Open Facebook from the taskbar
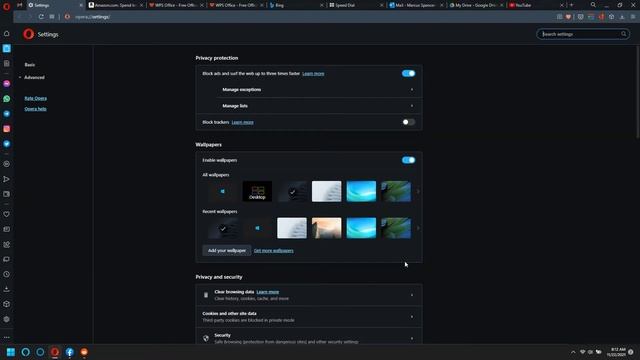The width and height of the screenshot is (640, 360). tap(70, 352)
